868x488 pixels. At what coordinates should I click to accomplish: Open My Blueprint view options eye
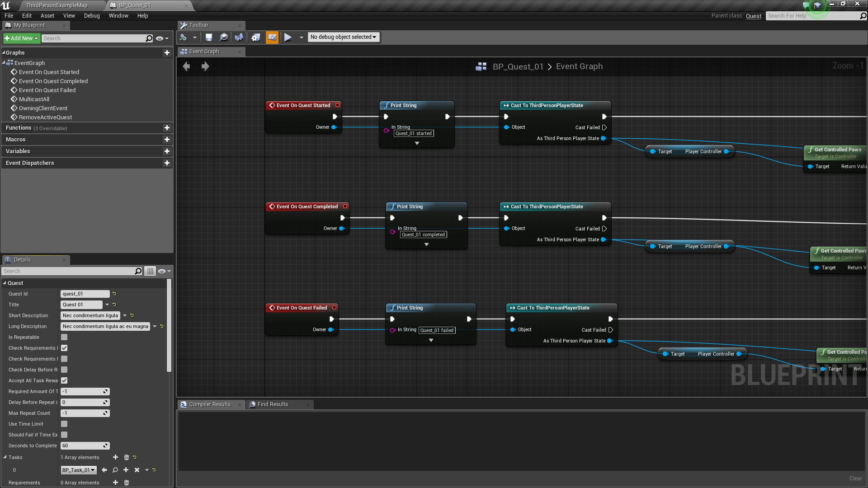[162, 38]
